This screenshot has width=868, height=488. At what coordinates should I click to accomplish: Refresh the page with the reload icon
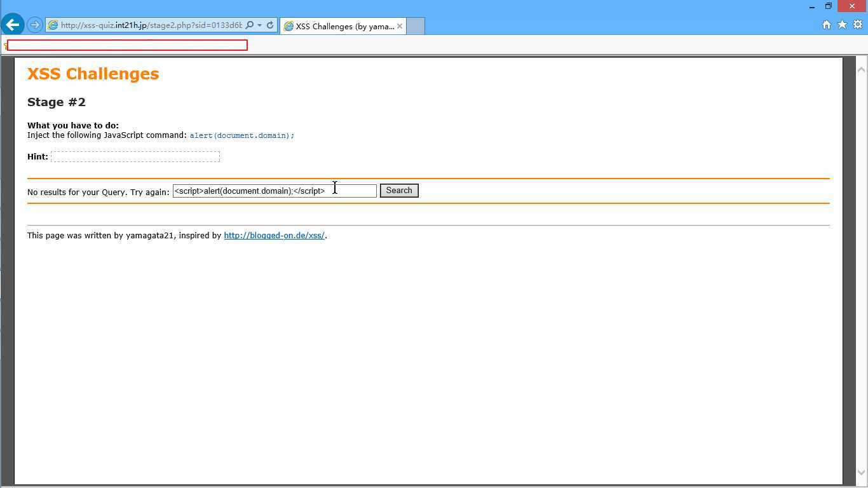click(x=270, y=25)
